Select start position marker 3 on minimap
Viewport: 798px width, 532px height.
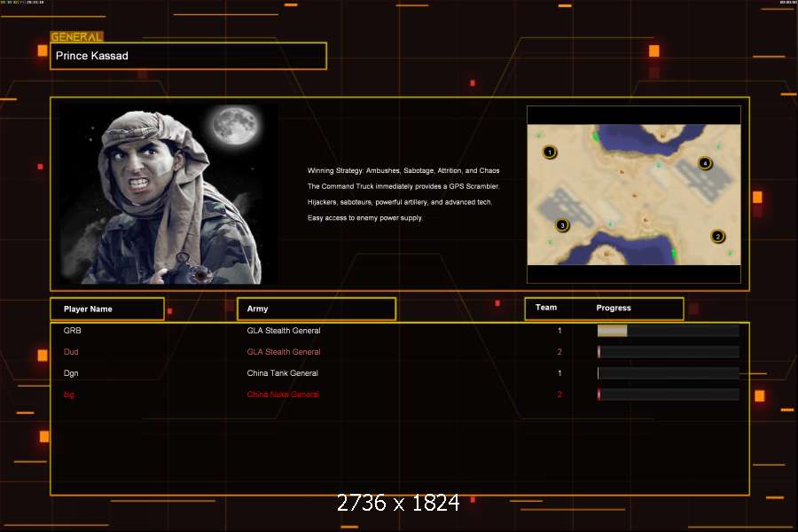(x=561, y=225)
